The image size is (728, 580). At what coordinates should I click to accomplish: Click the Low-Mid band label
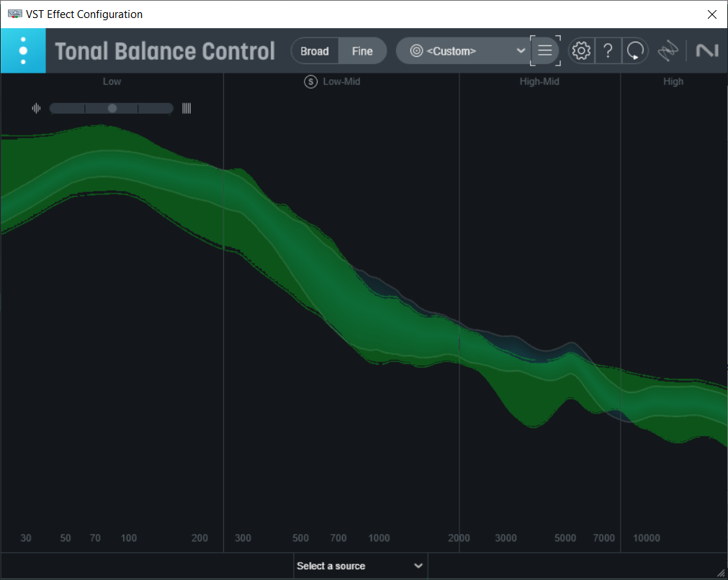tap(342, 81)
